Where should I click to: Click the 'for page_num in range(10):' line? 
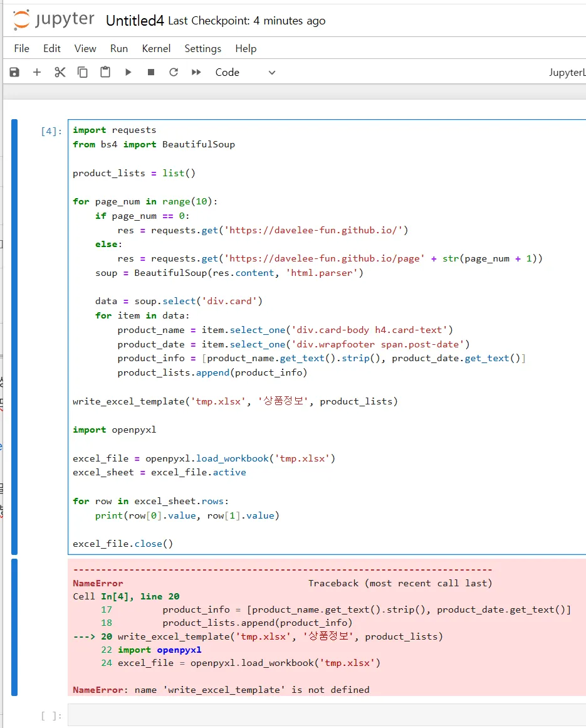point(145,201)
